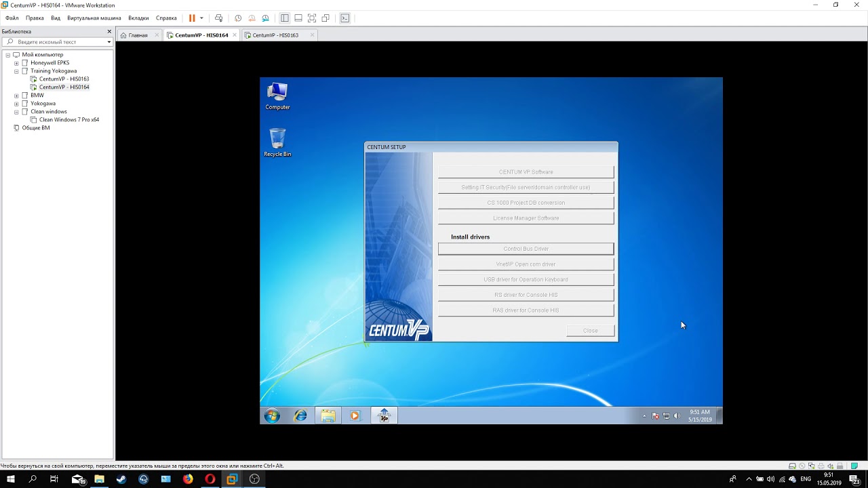Click USB driver for Operation Keyboard button
The image size is (868, 488).
pyautogui.click(x=526, y=279)
